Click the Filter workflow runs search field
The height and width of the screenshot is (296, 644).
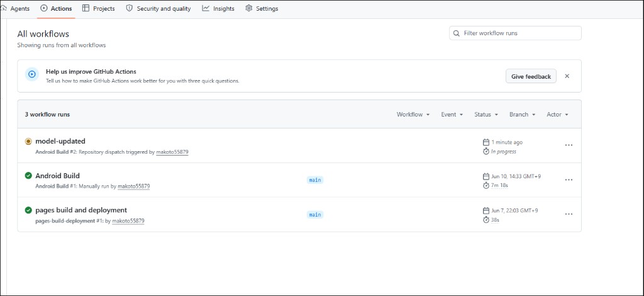pyautogui.click(x=515, y=33)
